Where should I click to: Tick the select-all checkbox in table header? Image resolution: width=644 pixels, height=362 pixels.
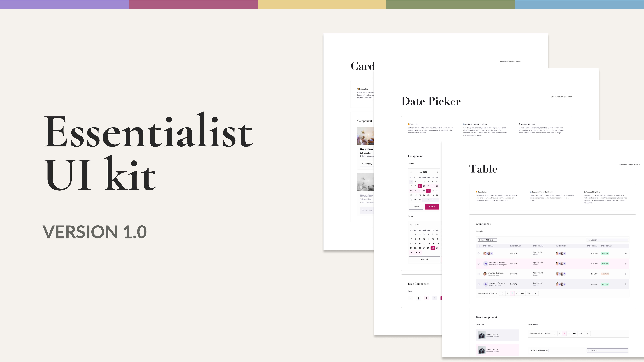478,246
